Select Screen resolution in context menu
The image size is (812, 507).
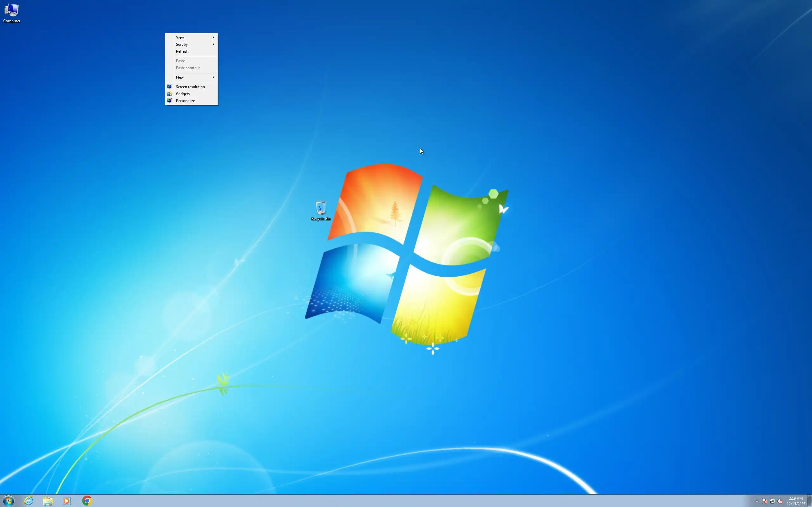click(x=190, y=87)
